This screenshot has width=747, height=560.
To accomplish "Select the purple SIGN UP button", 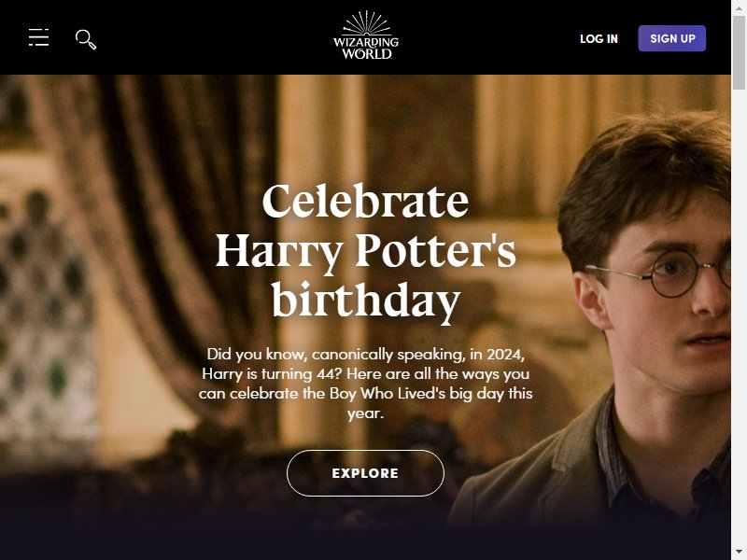I will [x=671, y=38].
